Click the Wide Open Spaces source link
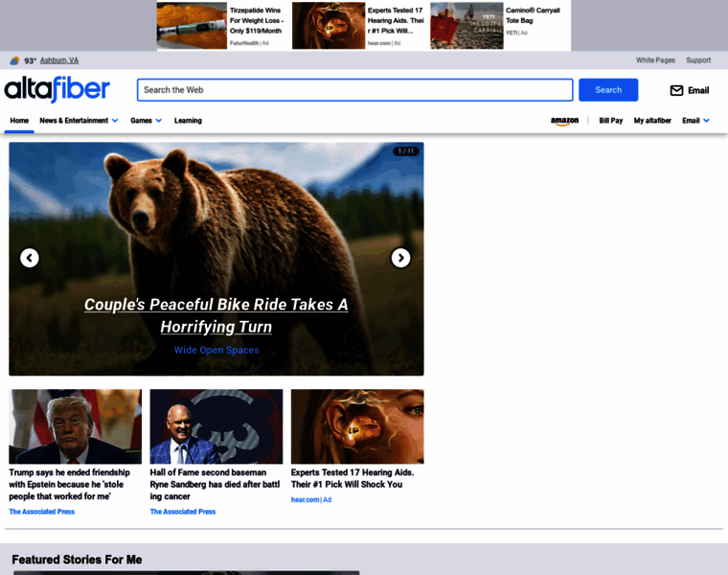Viewport: 728px width, 575px height. point(216,350)
